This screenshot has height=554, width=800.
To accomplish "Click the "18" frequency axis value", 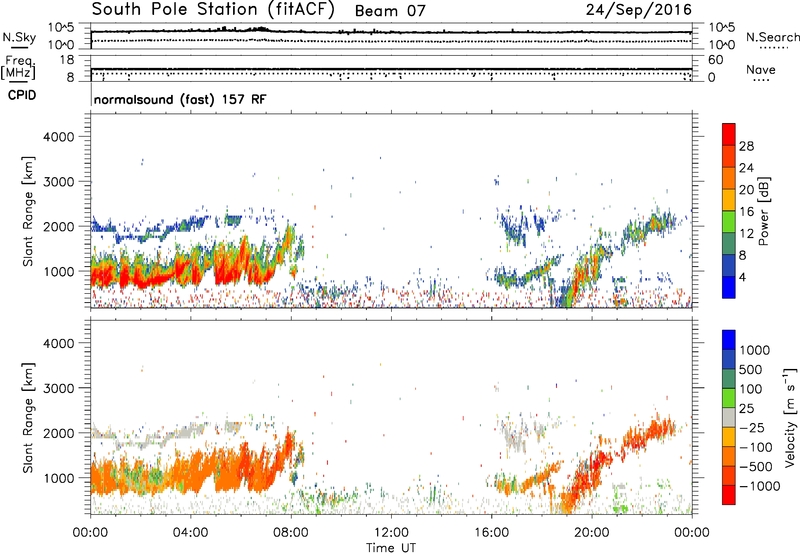I will (x=67, y=60).
